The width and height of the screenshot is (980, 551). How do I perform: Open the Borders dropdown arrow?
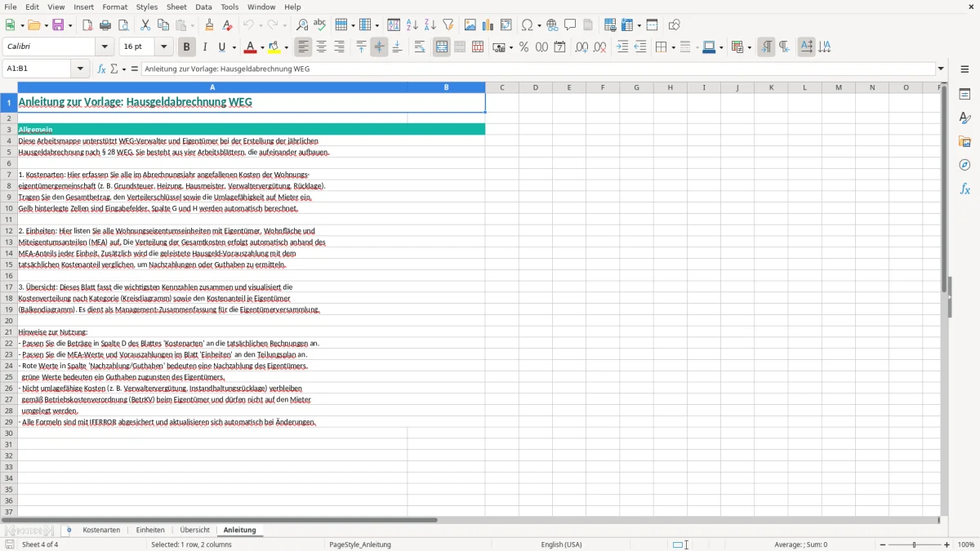pos(673,47)
